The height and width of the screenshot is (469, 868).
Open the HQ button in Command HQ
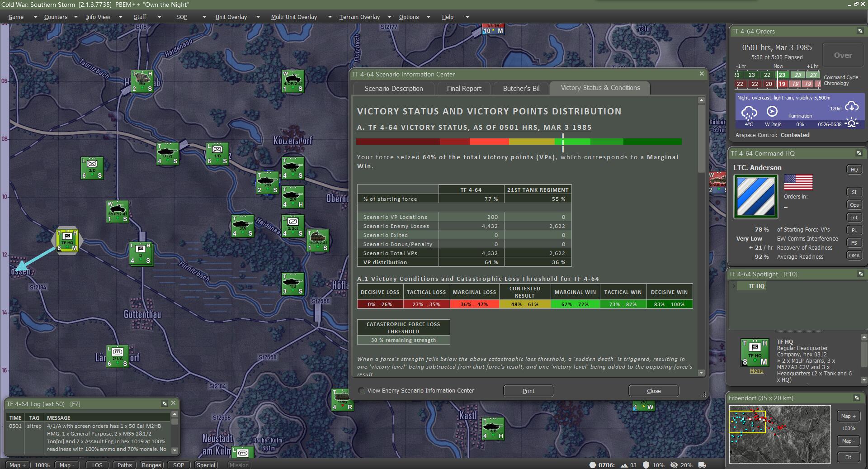pos(854,170)
